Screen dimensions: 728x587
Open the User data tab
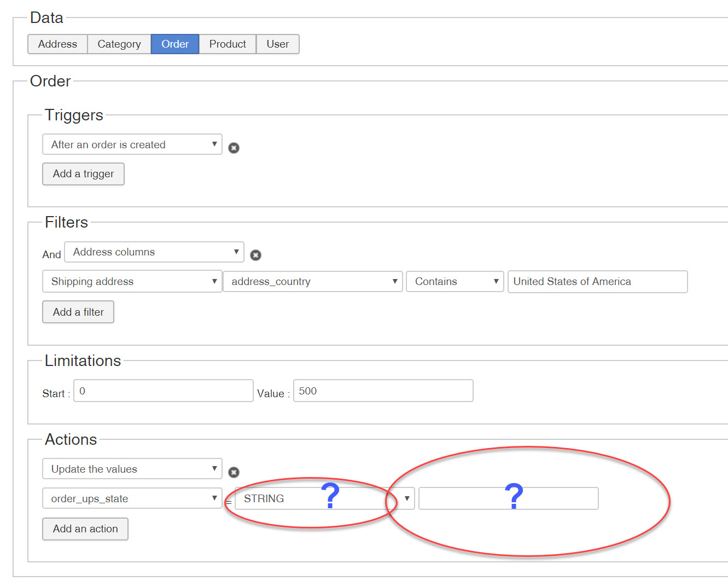click(x=277, y=44)
